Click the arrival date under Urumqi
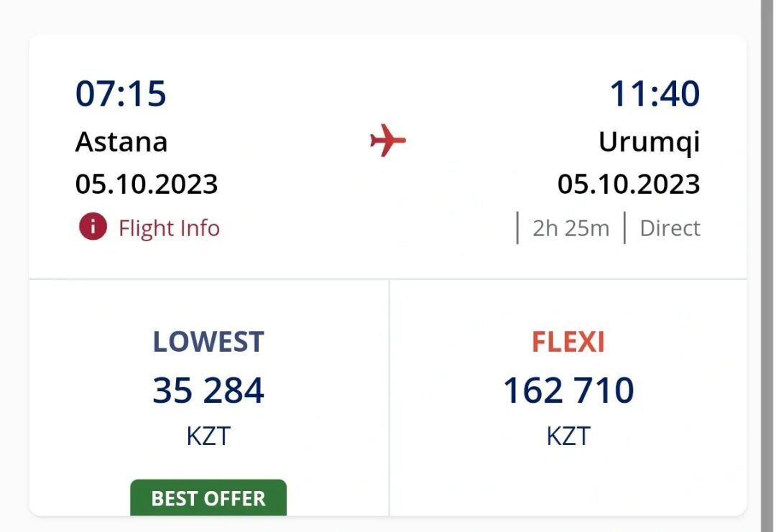 click(x=629, y=185)
